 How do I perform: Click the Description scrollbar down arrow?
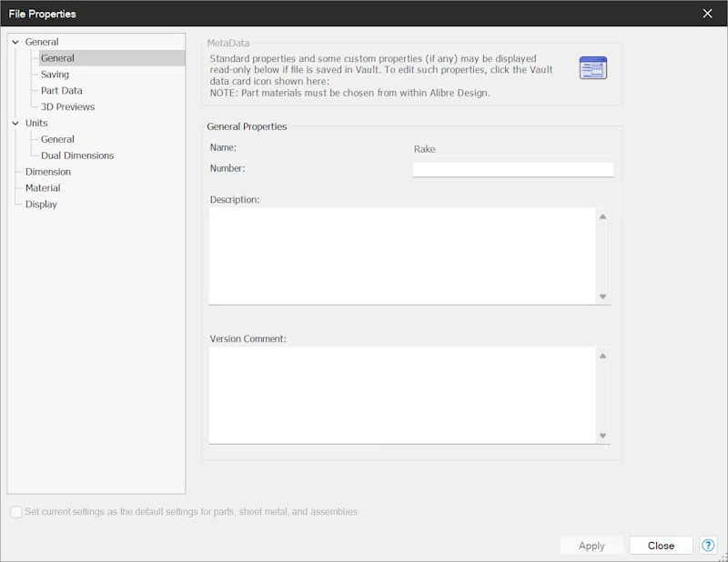tap(602, 296)
